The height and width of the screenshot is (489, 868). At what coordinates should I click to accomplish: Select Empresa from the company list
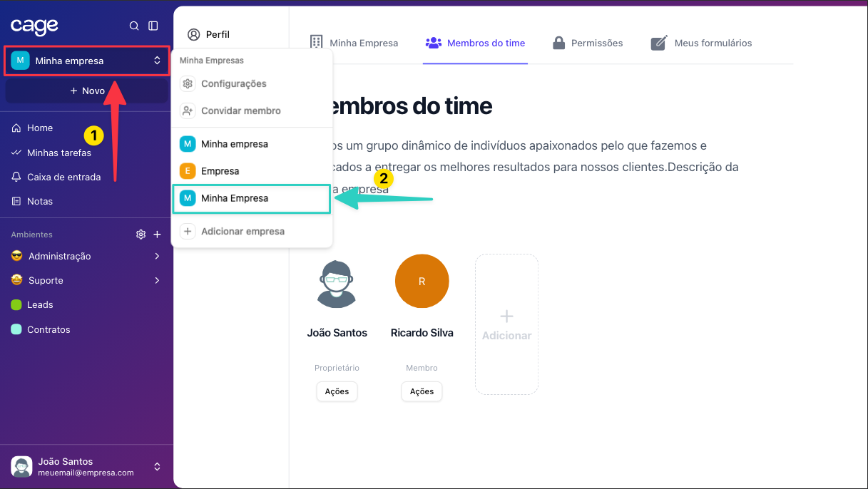220,171
